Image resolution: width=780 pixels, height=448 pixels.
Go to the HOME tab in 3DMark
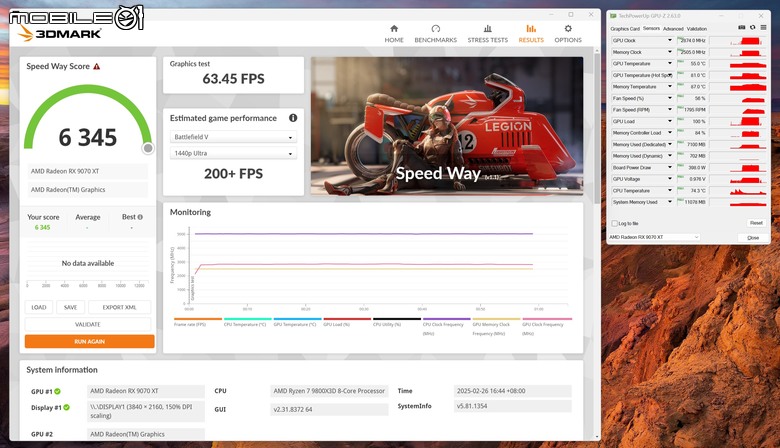(394, 34)
